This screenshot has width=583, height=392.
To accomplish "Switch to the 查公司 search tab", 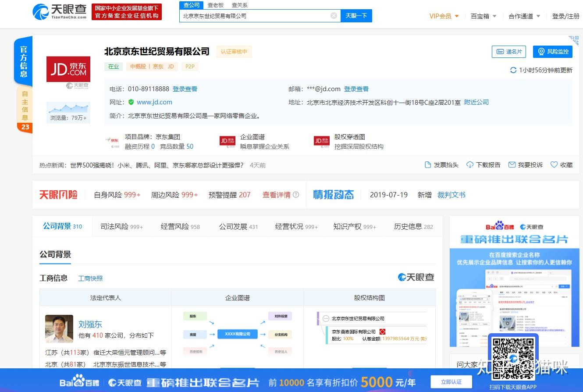I will coord(192,5).
